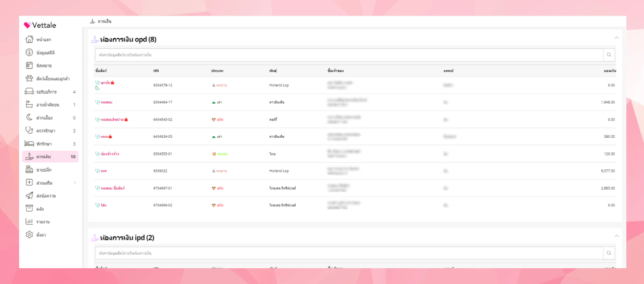Open คลัง archive box icon
Screen dimensions: 644x284
click(x=29, y=208)
